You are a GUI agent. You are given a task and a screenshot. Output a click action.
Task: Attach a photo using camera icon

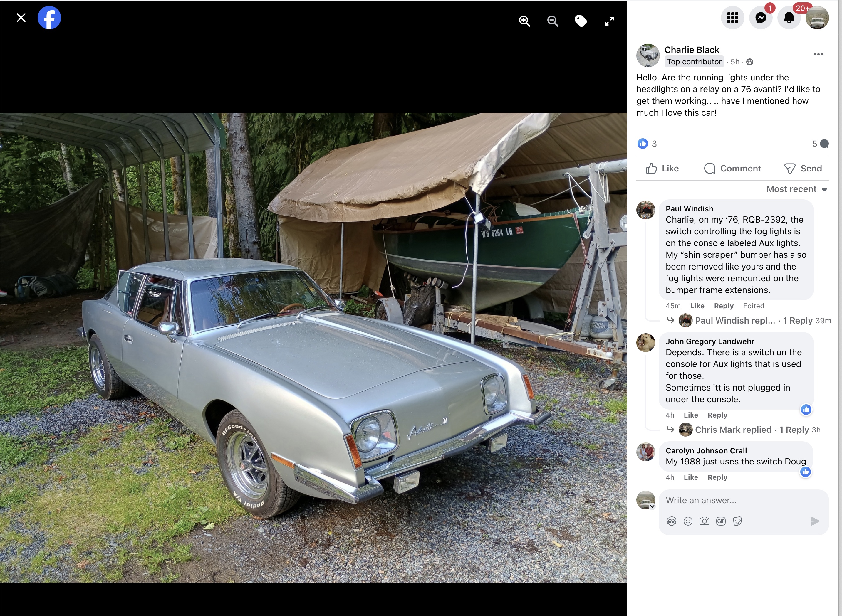[704, 521]
